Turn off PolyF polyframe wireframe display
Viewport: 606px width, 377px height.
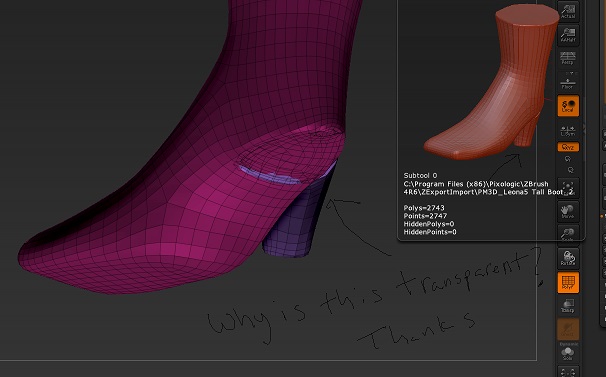[x=568, y=282]
